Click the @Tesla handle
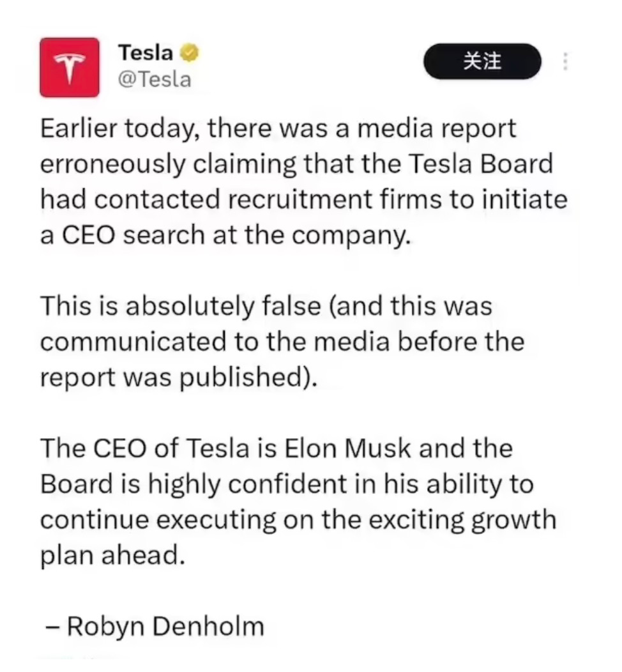Image resolution: width=622 pixels, height=672 pixels. click(155, 79)
